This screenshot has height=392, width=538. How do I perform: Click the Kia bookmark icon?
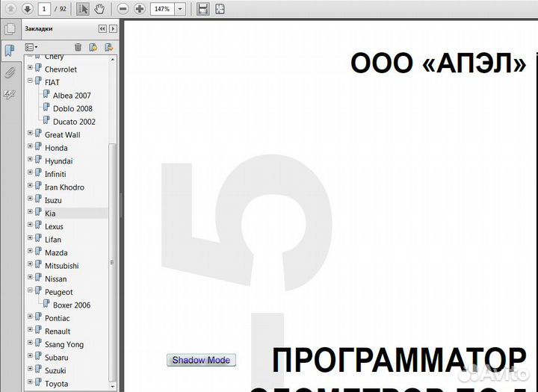[x=38, y=211]
